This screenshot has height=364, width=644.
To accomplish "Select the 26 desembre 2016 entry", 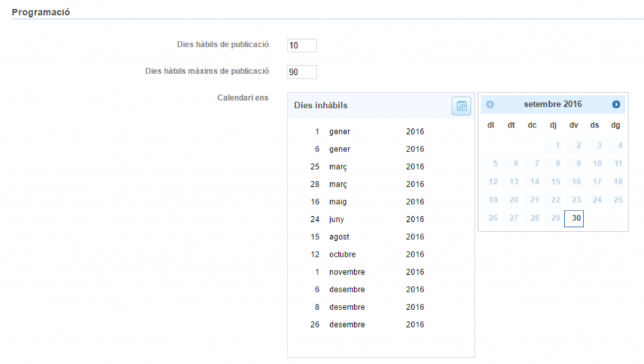I will (x=368, y=325).
